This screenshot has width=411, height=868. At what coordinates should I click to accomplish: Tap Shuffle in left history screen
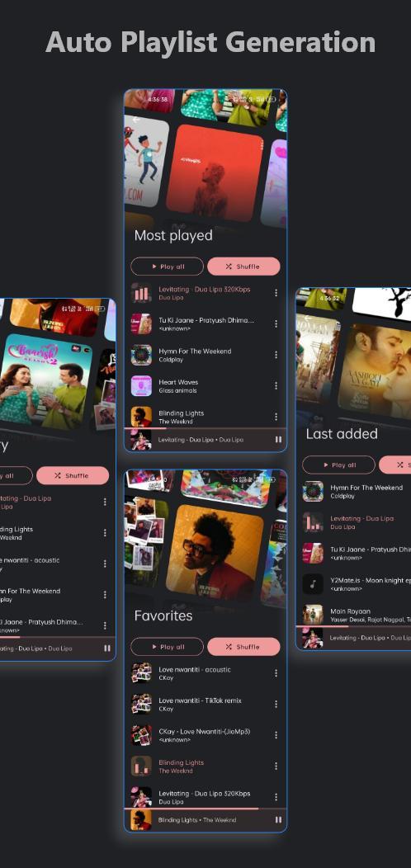click(x=73, y=475)
